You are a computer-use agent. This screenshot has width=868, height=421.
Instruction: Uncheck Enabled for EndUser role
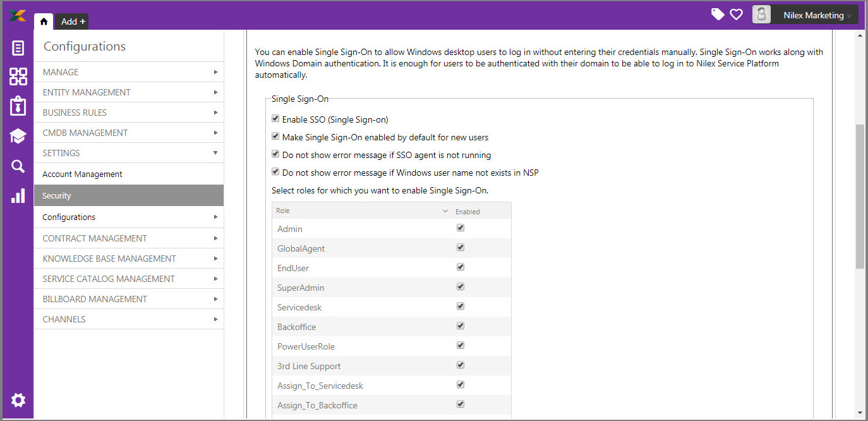pos(461,267)
